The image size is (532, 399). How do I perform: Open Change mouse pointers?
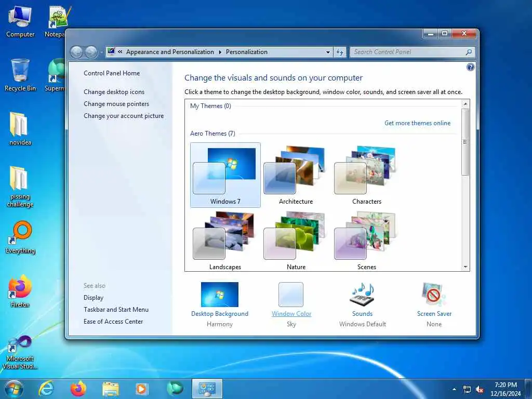point(116,104)
